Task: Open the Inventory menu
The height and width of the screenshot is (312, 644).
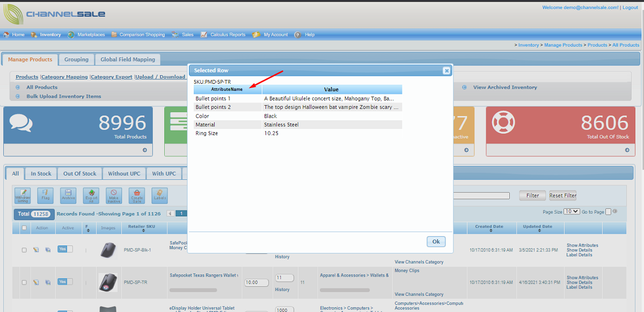Action: click(x=46, y=35)
